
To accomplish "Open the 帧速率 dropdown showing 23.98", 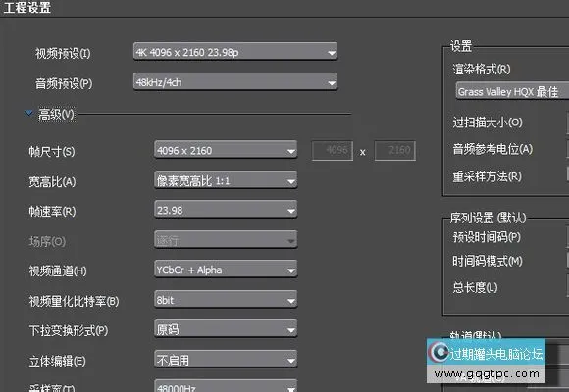I will (x=226, y=210).
